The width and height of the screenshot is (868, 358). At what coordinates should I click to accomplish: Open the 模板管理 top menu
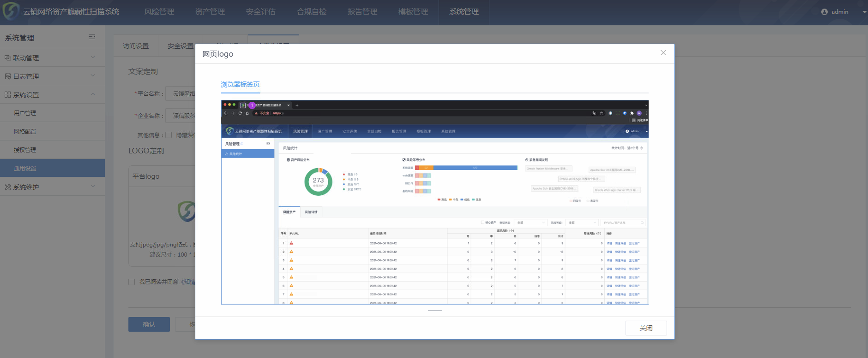(x=413, y=12)
